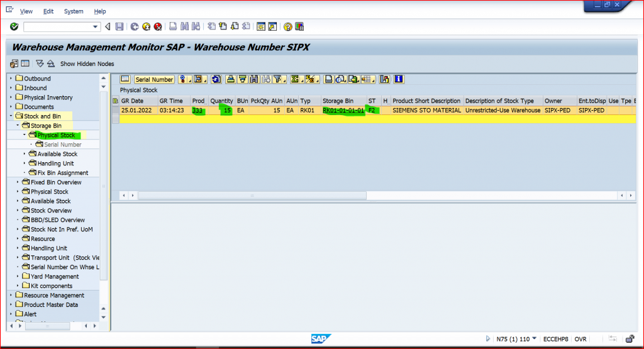This screenshot has height=349, width=644.
Task: Click the lock icon in the status bar
Action: pyautogui.click(x=630, y=339)
